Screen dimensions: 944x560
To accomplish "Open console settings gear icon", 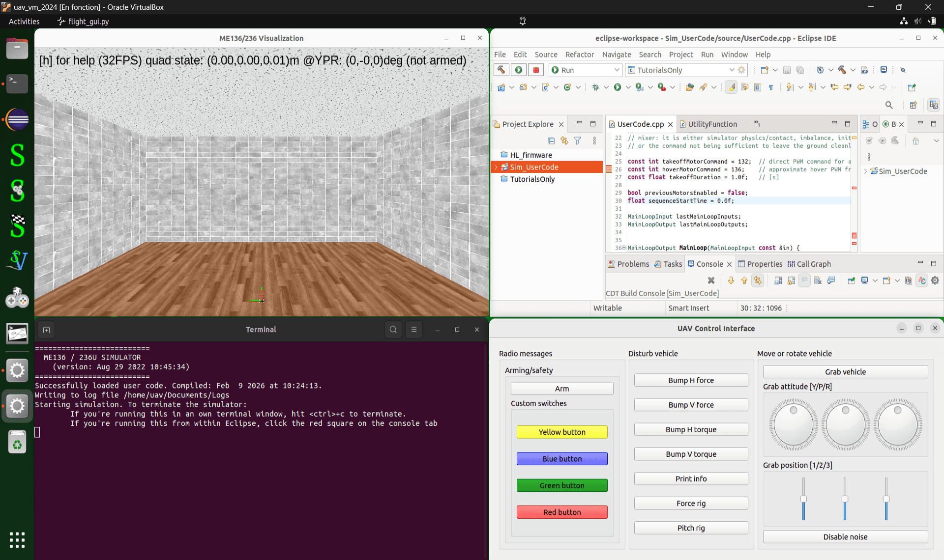I will point(935,280).
